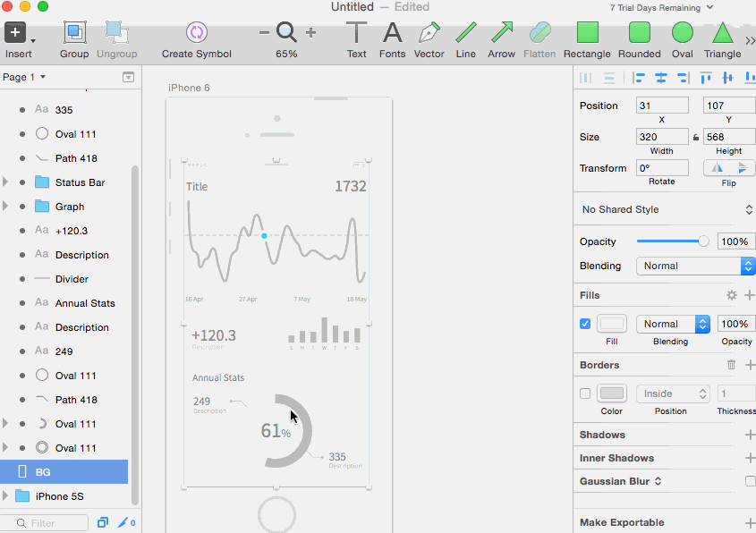Select the Oval shape tool
The image size is (756, 533).
[682, 33]
